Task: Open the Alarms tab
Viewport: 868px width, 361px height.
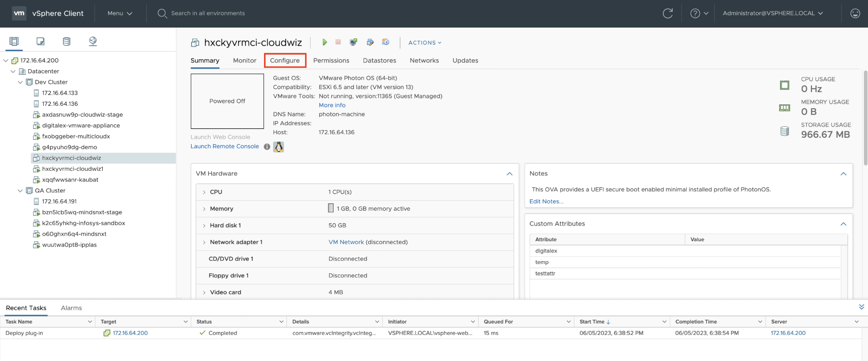Action: 71,308
